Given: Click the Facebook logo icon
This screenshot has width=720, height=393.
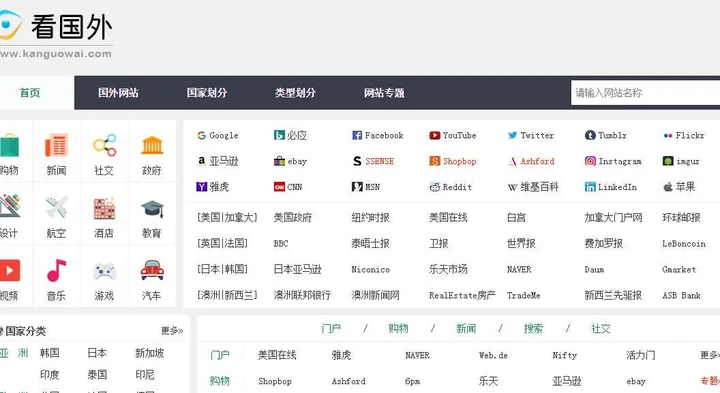Looking at the screenshot, I should pyautogui.click(x=357, y=135).
